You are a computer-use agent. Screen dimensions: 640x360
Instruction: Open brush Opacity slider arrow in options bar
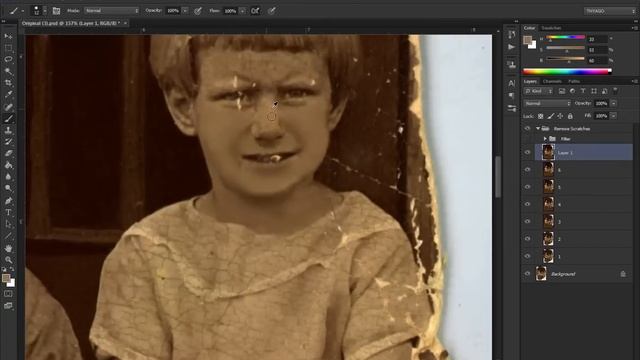coord(185,11)
